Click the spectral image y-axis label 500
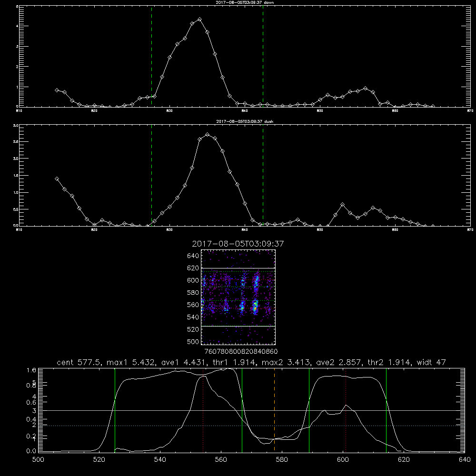The height and width of the screenshot is (476, 476). tap(193, 341)
